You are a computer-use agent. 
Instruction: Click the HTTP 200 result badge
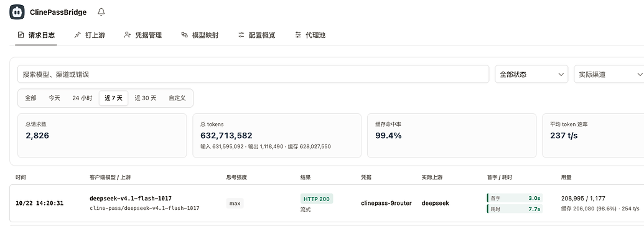click(x=316, y=199)
